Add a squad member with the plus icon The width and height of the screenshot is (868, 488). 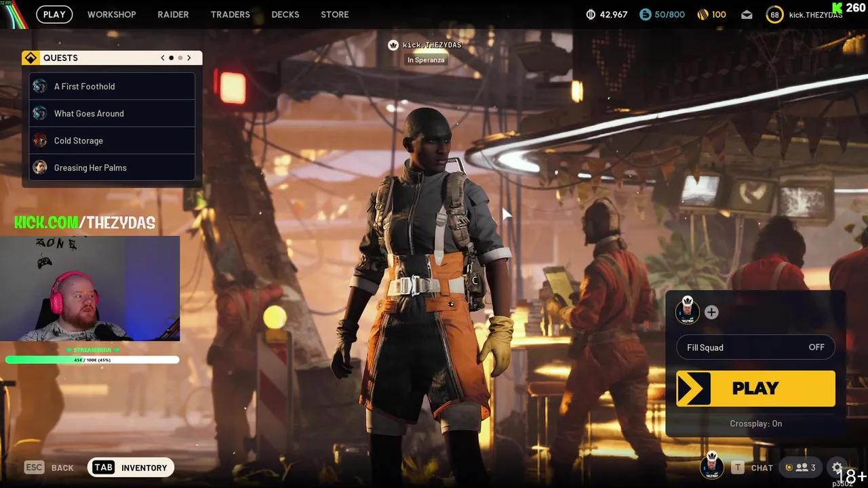(711, 312)
